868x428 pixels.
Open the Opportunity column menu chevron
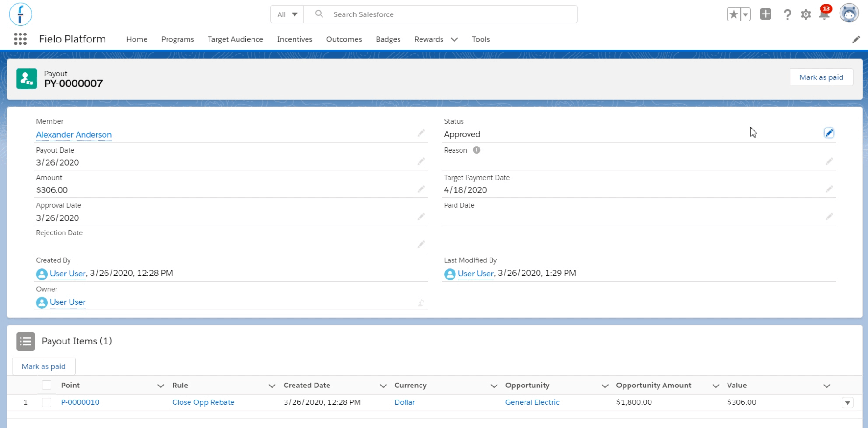[x=605, y=386]
